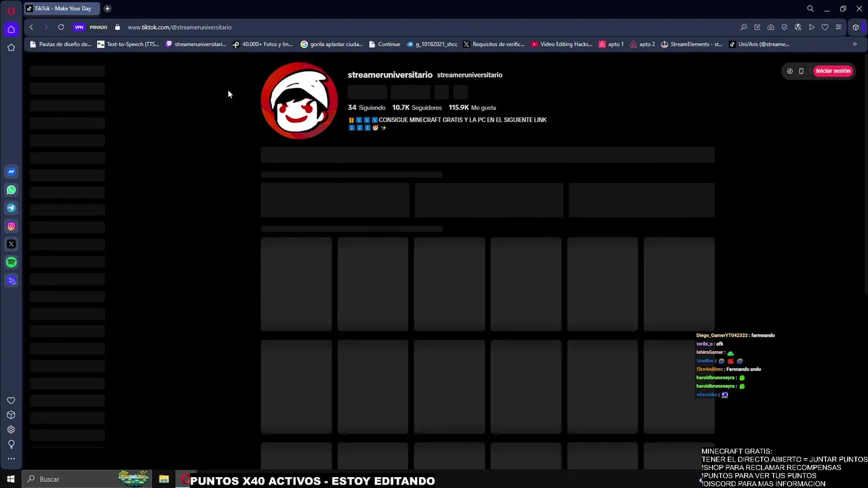This screenshot has height=488, width=868.
Task: Open the shield privacy protection icon
Action: click(785, 27)
